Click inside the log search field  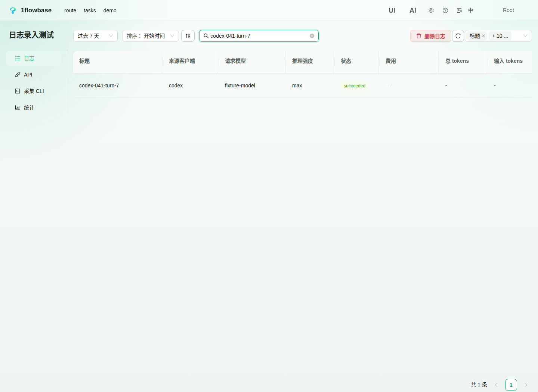(x=259, y=36)
